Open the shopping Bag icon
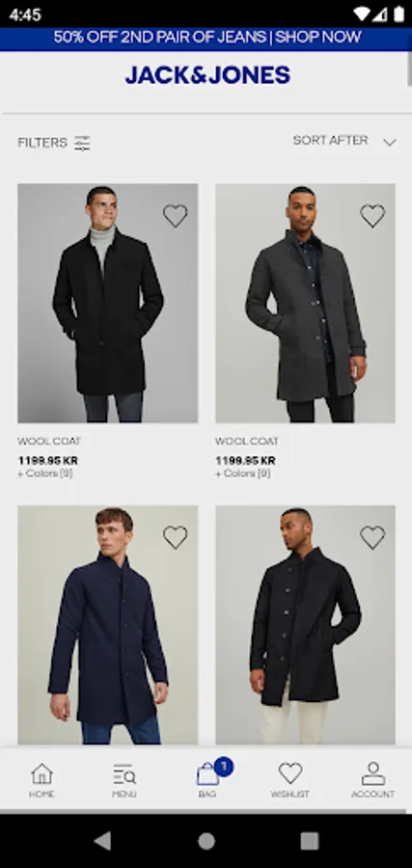The image size is (412, 868). coord(207,773)
